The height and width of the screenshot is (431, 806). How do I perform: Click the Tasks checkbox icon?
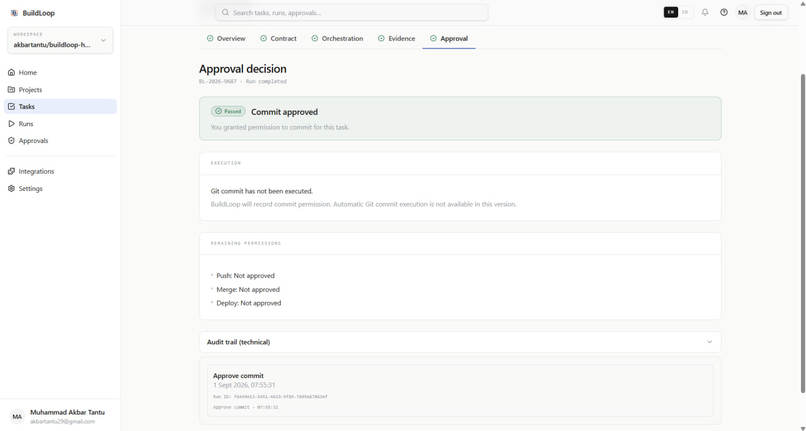(11, 106)
